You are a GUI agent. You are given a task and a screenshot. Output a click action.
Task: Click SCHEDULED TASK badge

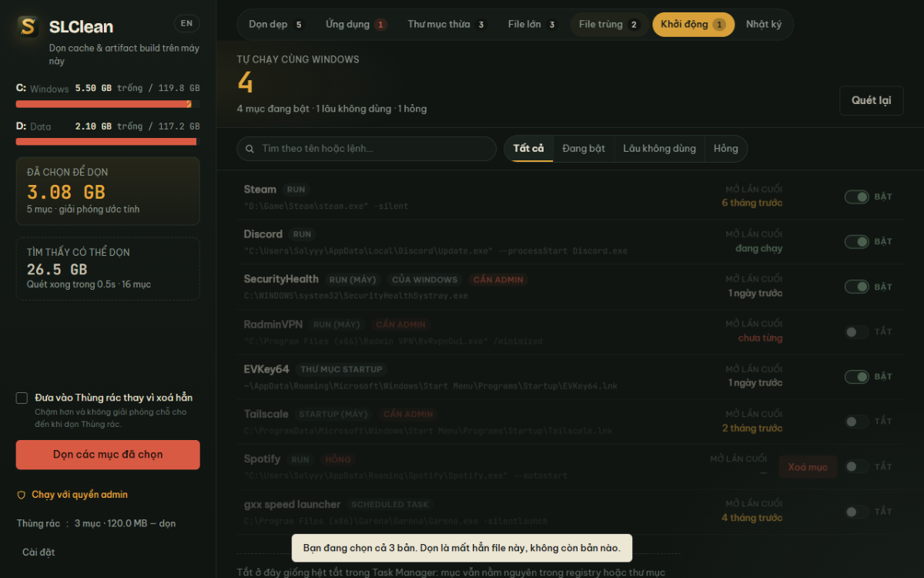click(x=390, y=505)
